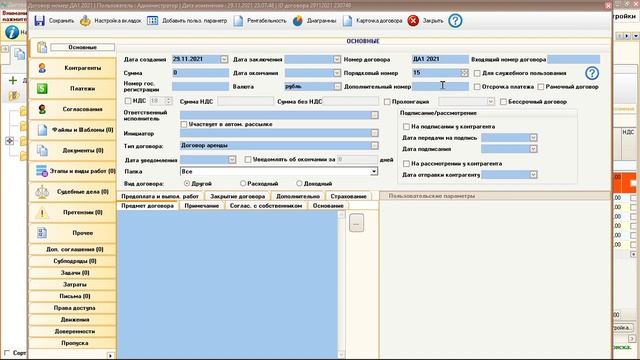The image size is (640, 360).
Task: Check На подписании у контрагента
Action: pyautogui.click(x=406, y=127)
